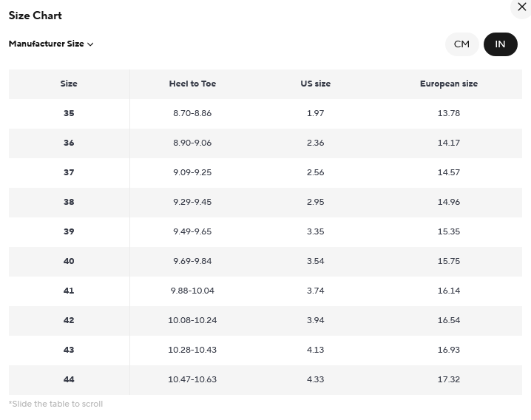The image size is (531, 420).
Task: Select size 35 row label
Action: point(69,113)
